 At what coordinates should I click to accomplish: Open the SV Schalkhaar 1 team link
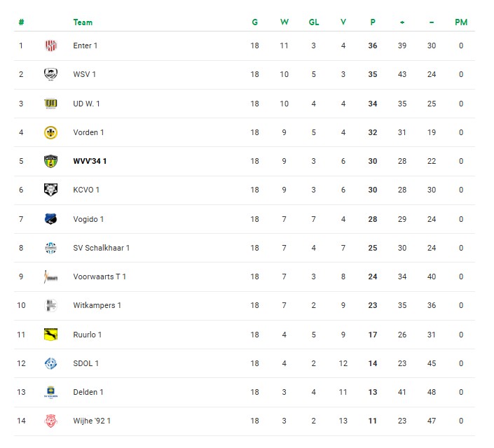101,248
